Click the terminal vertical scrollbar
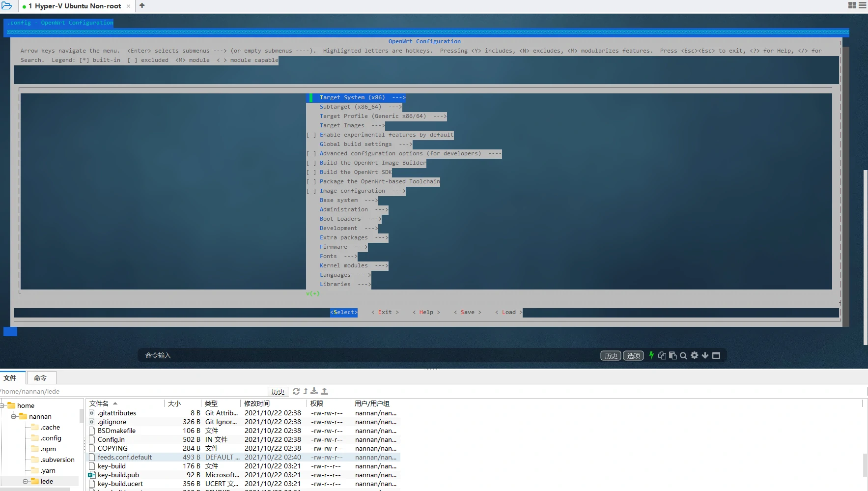This screenshot has width=868, height=491. click(x=865, y=257)
